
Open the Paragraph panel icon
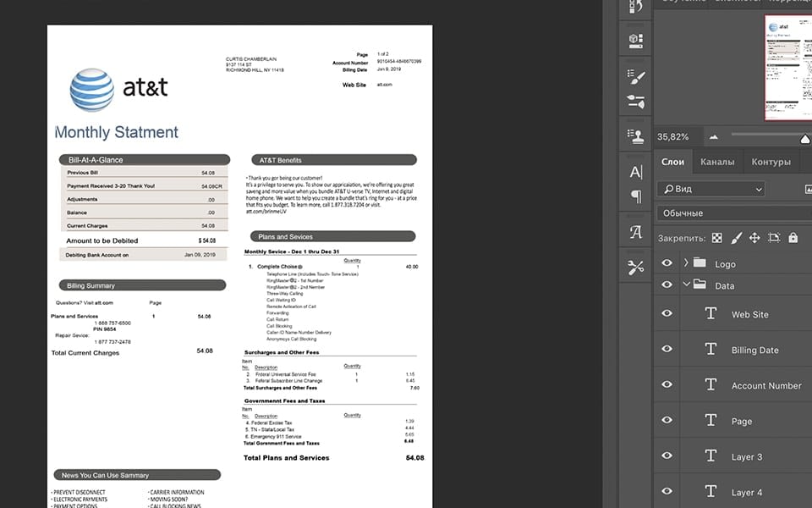click(636, 196)
